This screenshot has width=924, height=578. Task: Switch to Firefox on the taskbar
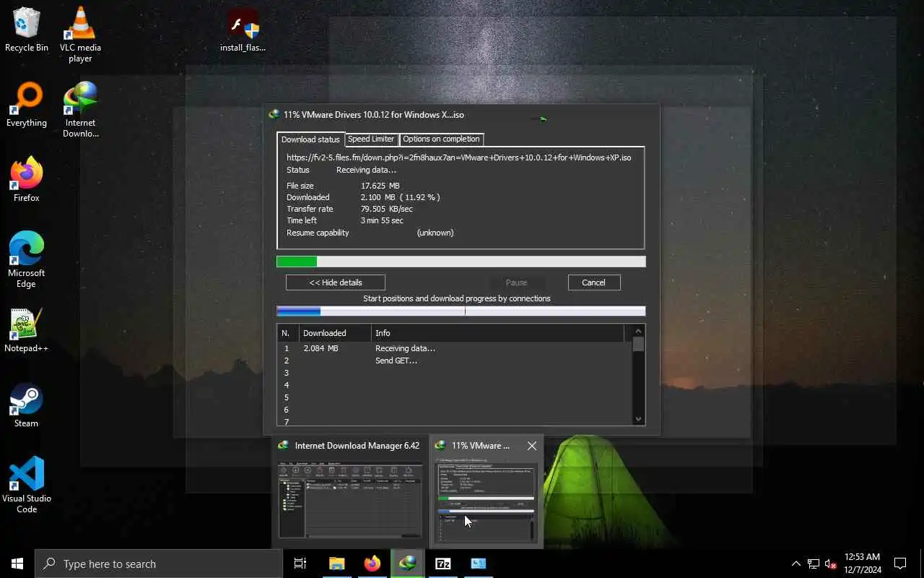tap(372, 564)
